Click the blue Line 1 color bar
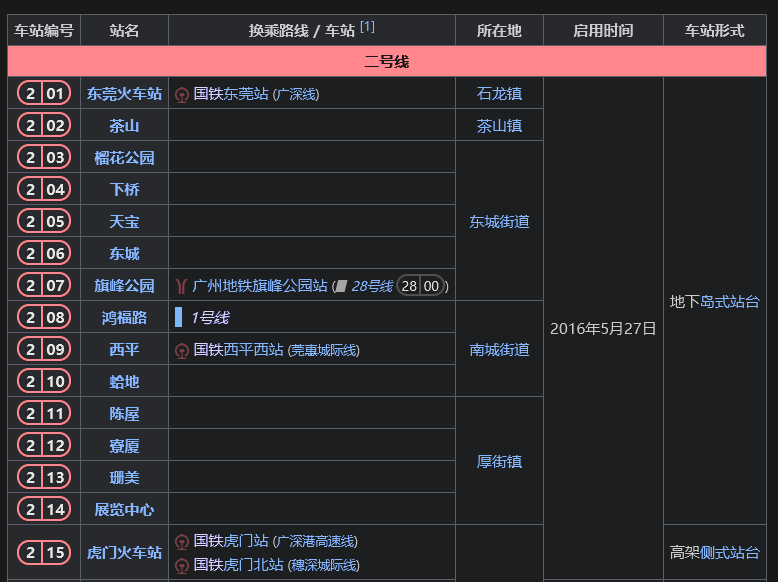778x582 pixels. click(178, 318)
